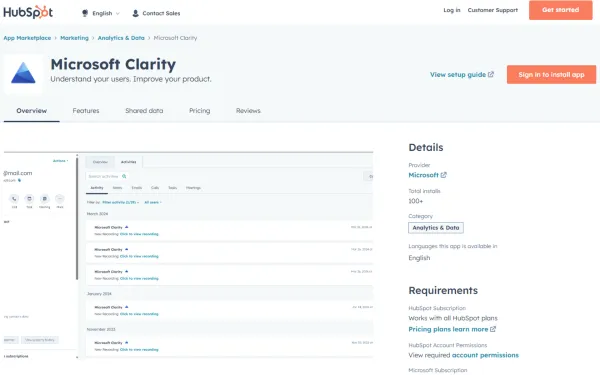Click external-link icon beside Microsoft provider
The image size is (600, 375).
(443, 175)
